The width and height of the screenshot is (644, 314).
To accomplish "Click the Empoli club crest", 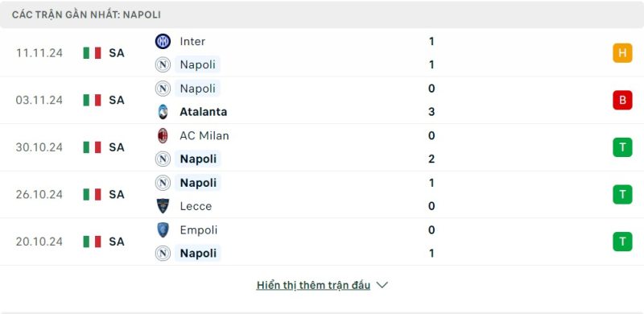I will (x=163, y=229).
